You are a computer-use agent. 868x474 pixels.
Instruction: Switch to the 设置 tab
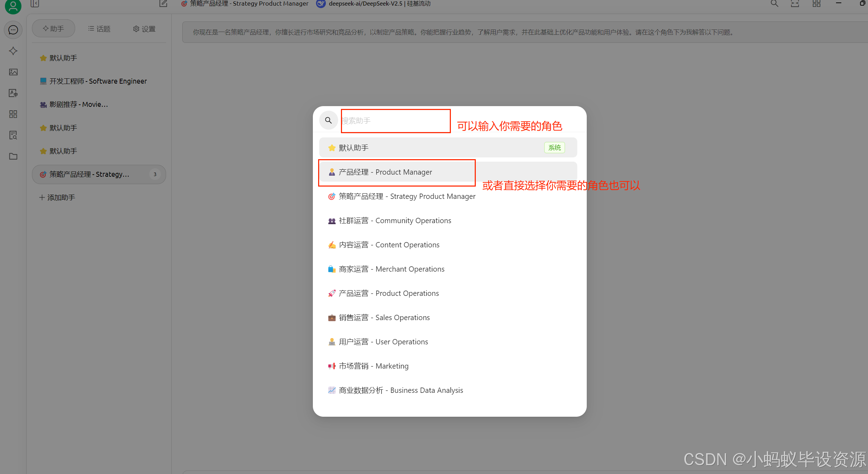click(x=144, y=29)
